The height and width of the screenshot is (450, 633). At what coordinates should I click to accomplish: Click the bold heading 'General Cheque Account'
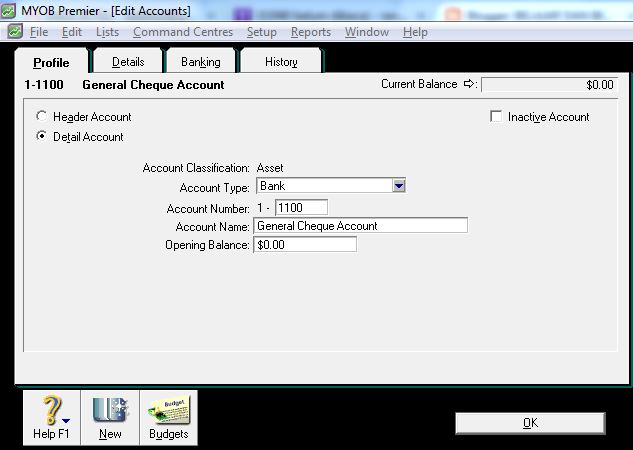tap(153, 85)
